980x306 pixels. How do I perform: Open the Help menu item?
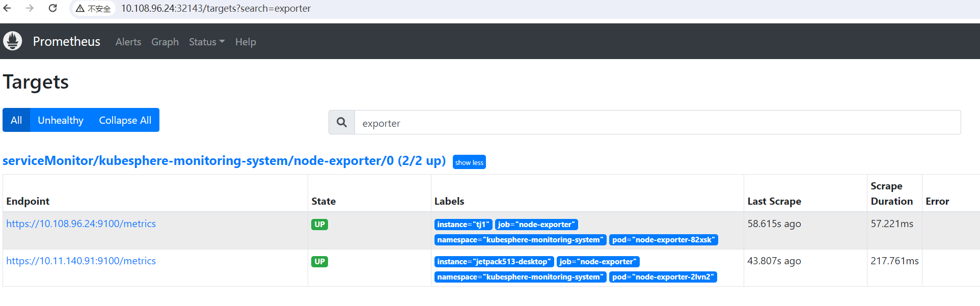pos(245,42)
